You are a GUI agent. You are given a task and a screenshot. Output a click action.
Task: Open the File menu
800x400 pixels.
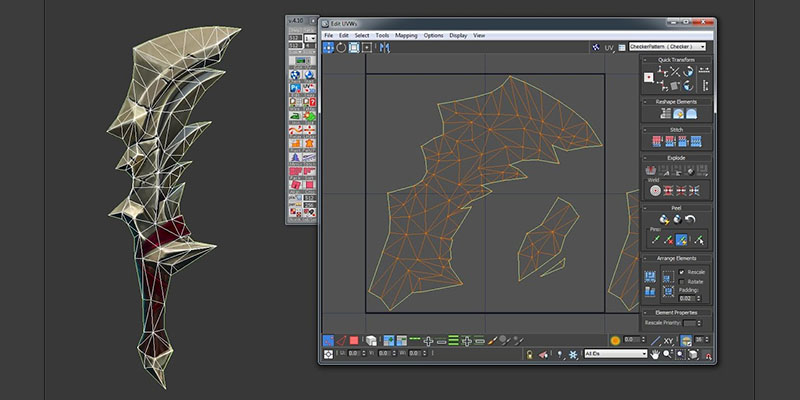(x=328, y=36)
